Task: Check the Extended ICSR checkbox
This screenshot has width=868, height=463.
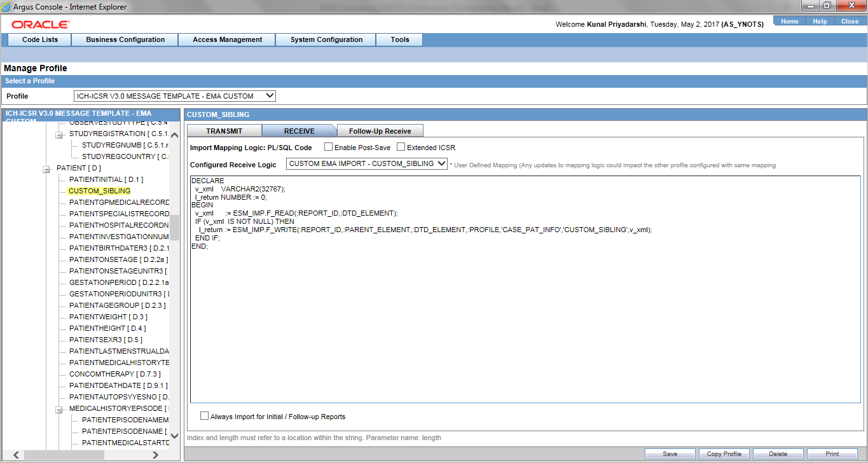Action: (x=401, y=147)
